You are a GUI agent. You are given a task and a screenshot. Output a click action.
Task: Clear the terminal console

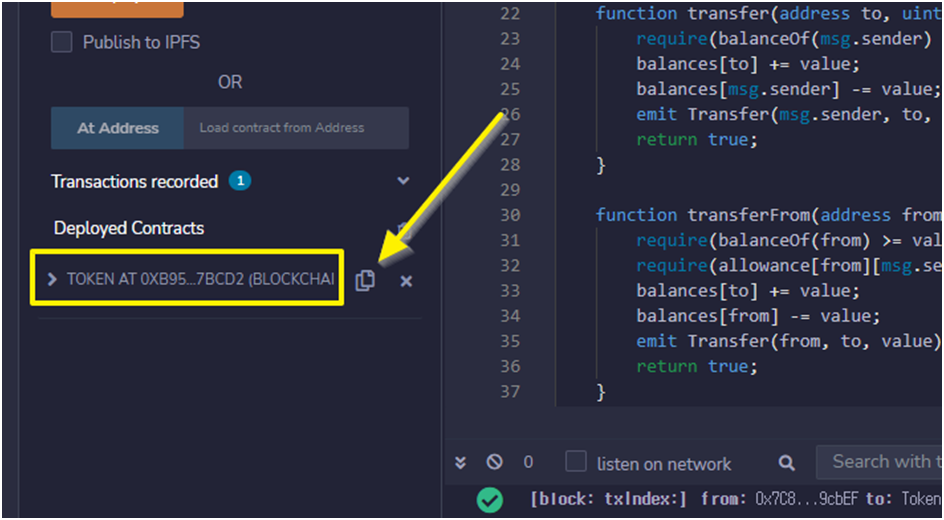(494, 462)
